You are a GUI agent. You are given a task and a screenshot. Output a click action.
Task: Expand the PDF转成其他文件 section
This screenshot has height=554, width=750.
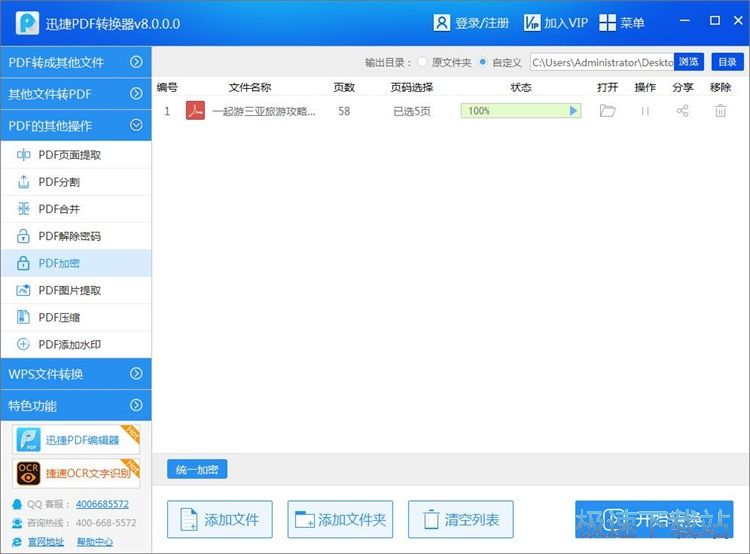point(76,62)
